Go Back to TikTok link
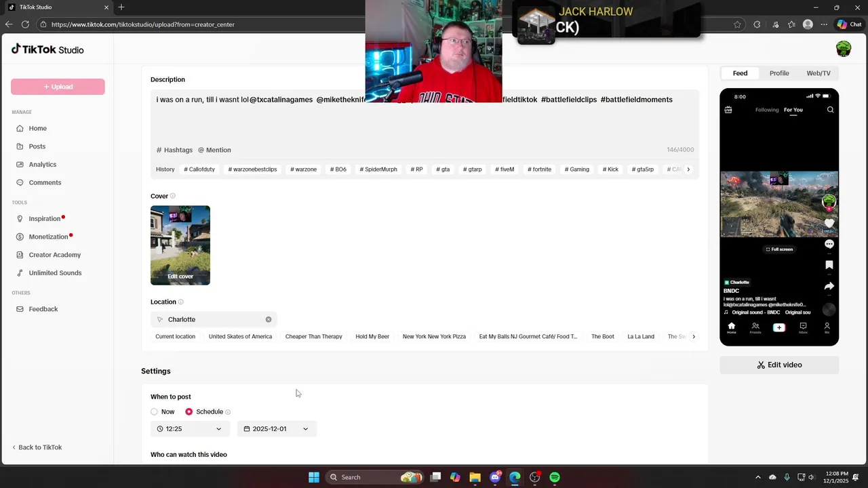This screenshot has height=488, width=868. (37, 447)
